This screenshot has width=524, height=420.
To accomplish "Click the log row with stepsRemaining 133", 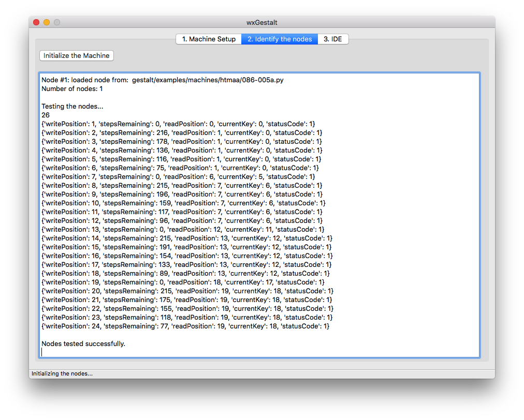I will click(186, 265).
